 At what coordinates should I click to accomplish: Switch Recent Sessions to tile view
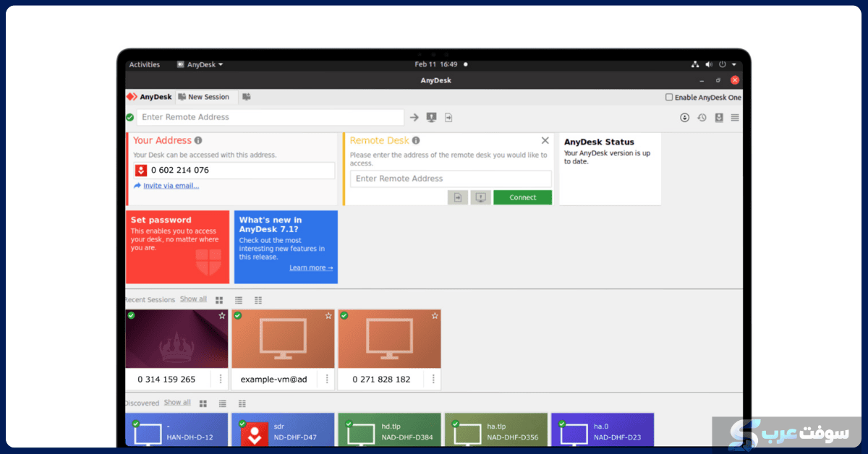point(219,300)
